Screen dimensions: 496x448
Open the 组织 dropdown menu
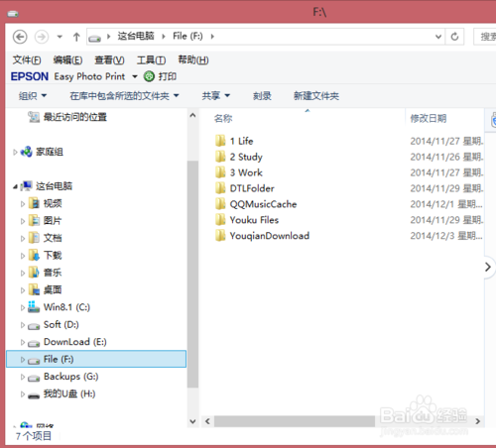33,96
